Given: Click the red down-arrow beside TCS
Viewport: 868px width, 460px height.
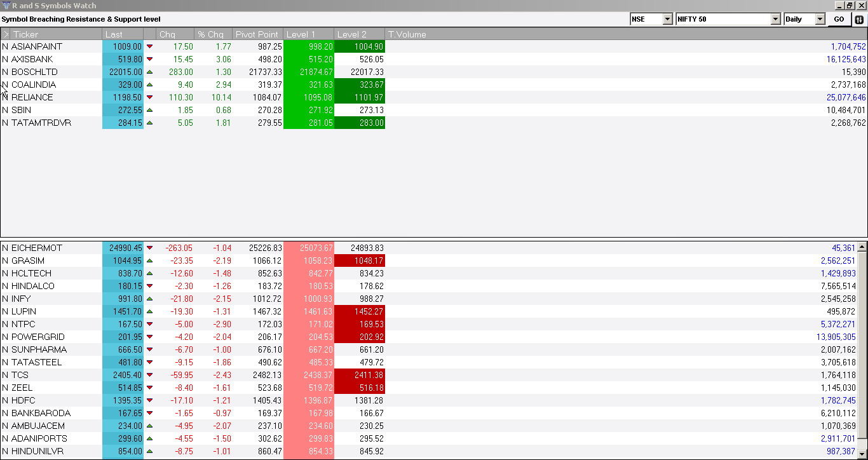Looking at the screenshot, I should pos(149,375).
